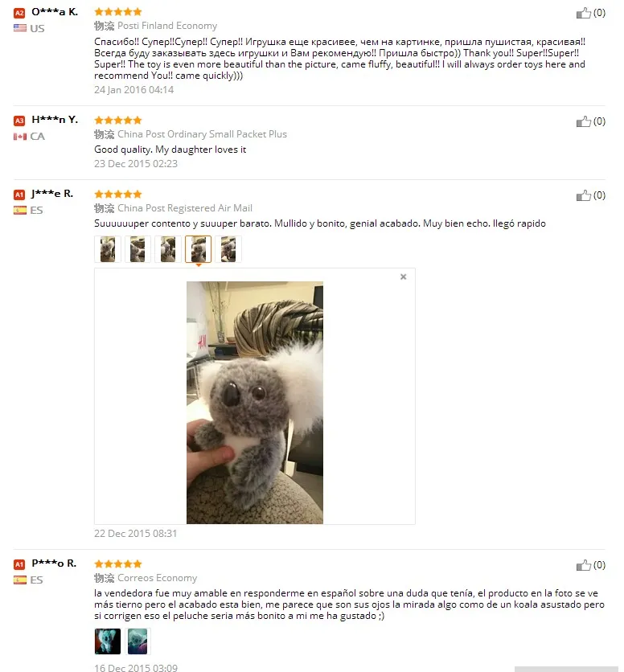Like O***a K.'s review with thumbs-up
The image size is (624, 672).
tap(583, 14)
